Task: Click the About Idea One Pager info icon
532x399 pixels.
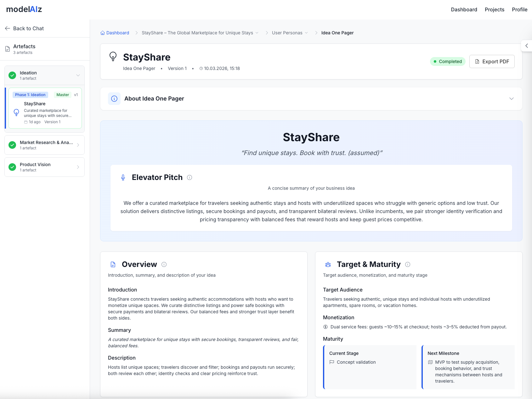Action: (x=114, y=99)
